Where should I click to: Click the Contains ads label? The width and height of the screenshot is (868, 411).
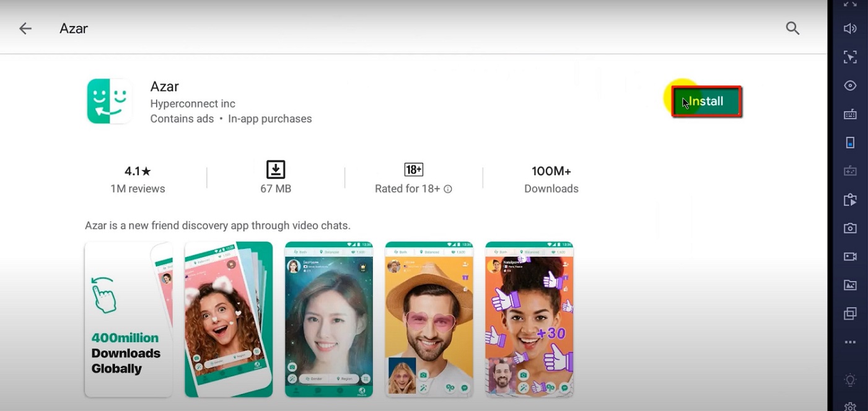coord(182,118)
